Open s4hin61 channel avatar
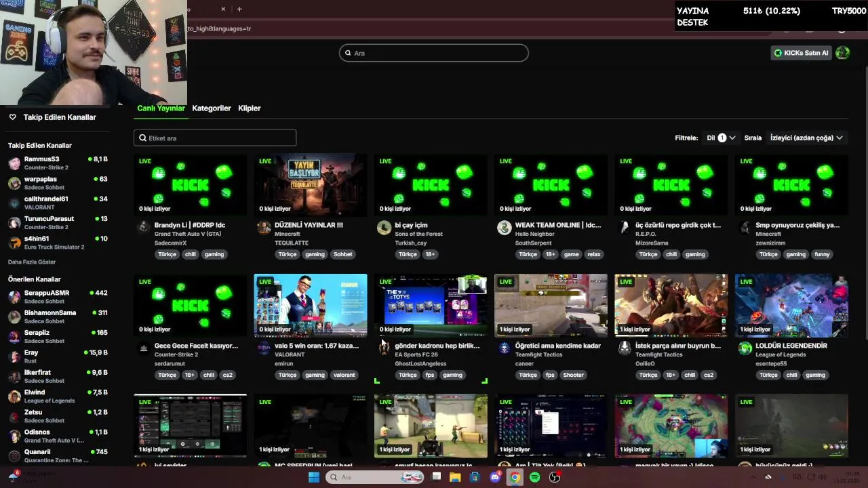The width and height of the screenshot is (868, 488). coord(14,243)
